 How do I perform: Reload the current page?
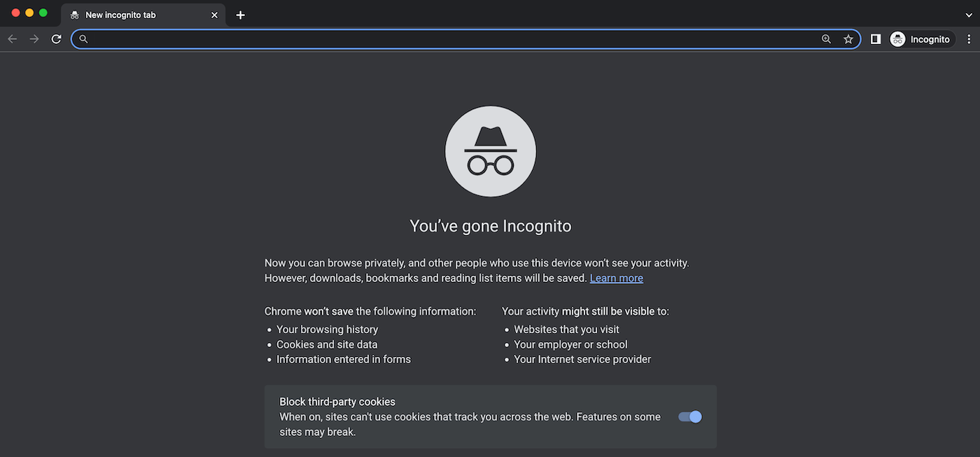56,38
